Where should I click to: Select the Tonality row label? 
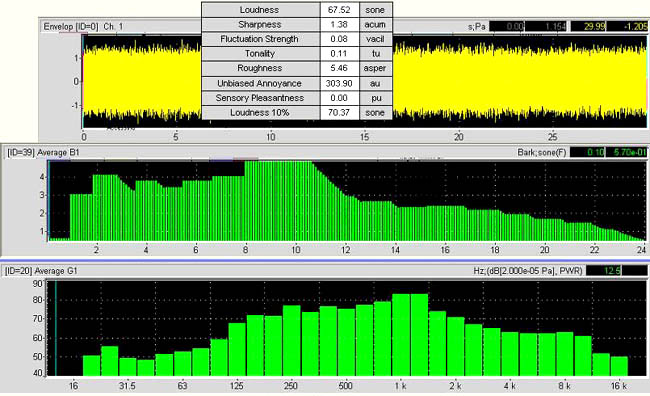click(260, 53)
